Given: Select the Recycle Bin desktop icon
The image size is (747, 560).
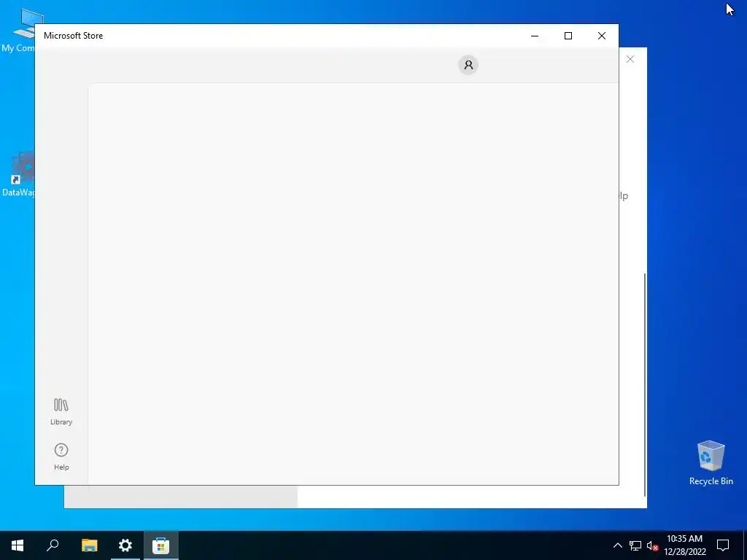Looking at the screenshot, I should pos(711,463).
